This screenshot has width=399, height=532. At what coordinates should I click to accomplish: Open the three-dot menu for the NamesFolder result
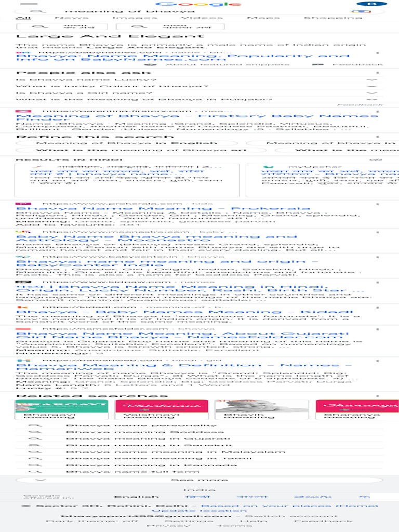pos(377,329)
